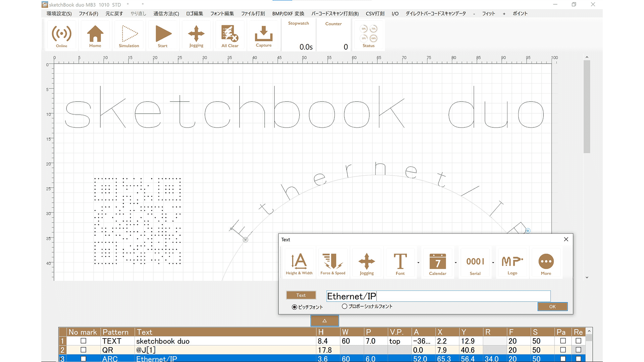Click the Ethernet/IP text input field
This screenshot has width=644, height=362.
438,296
